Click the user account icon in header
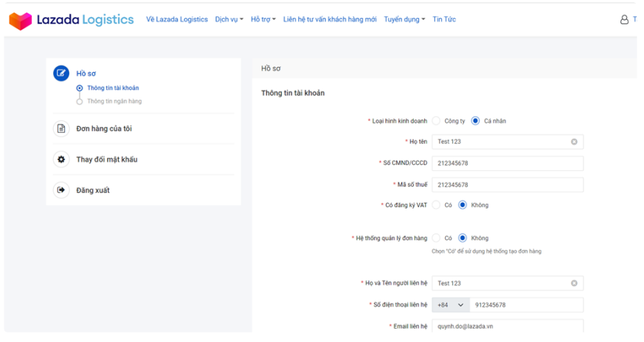The height and width of the screenshot is (342, 644). (x=624, y=20)
